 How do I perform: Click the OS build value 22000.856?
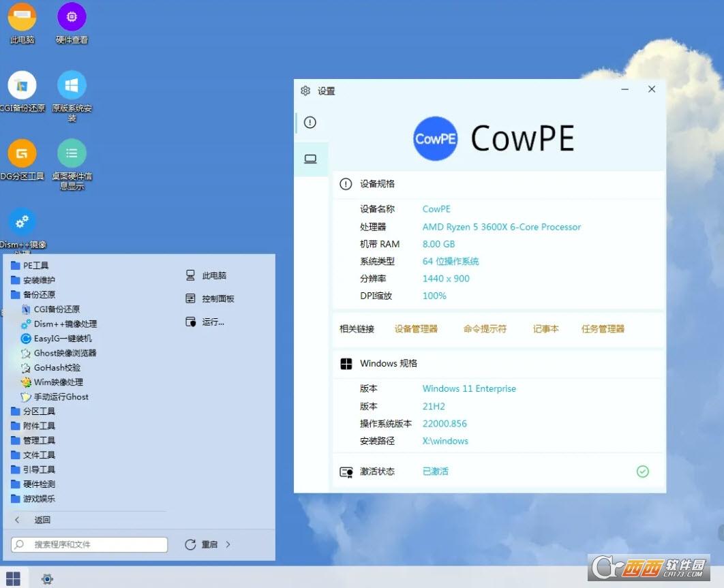click(444, 424)
